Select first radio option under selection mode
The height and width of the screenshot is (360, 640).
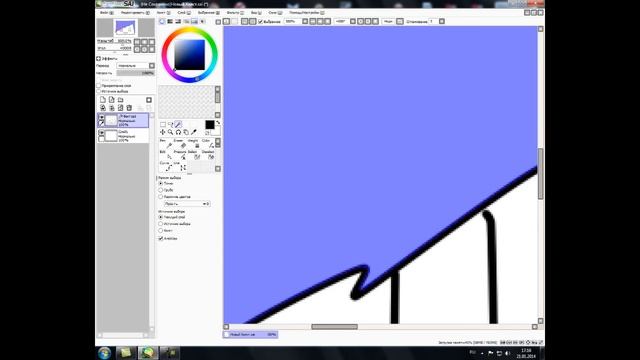pos(160,183)
